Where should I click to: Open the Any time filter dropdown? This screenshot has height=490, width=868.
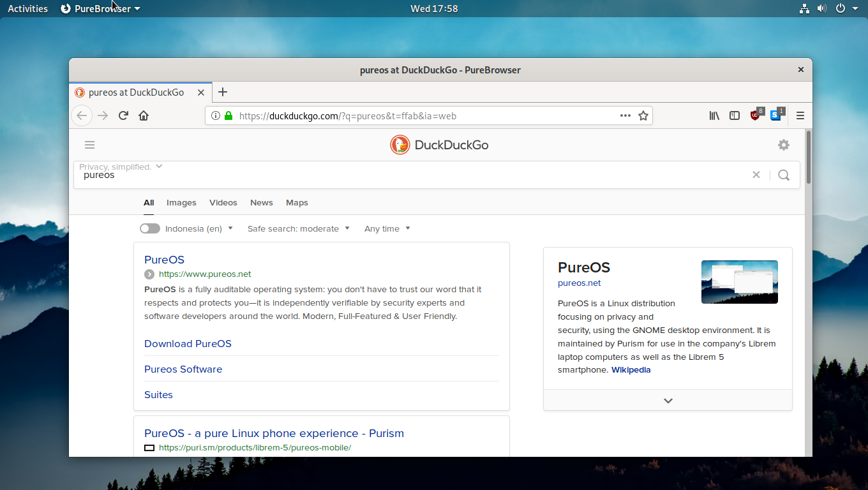[387, 228]
